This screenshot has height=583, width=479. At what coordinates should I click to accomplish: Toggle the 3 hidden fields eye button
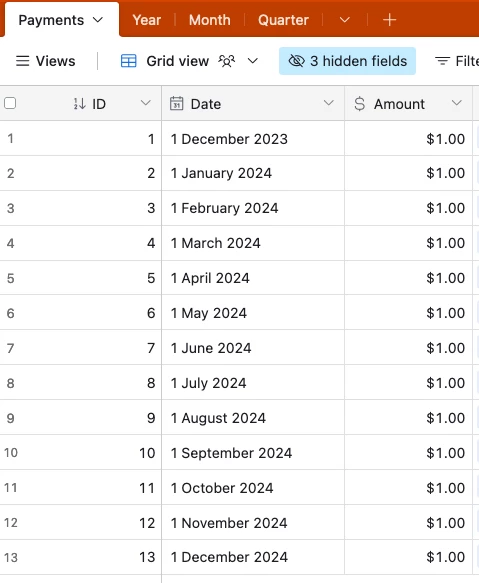[x=347, y=61]
